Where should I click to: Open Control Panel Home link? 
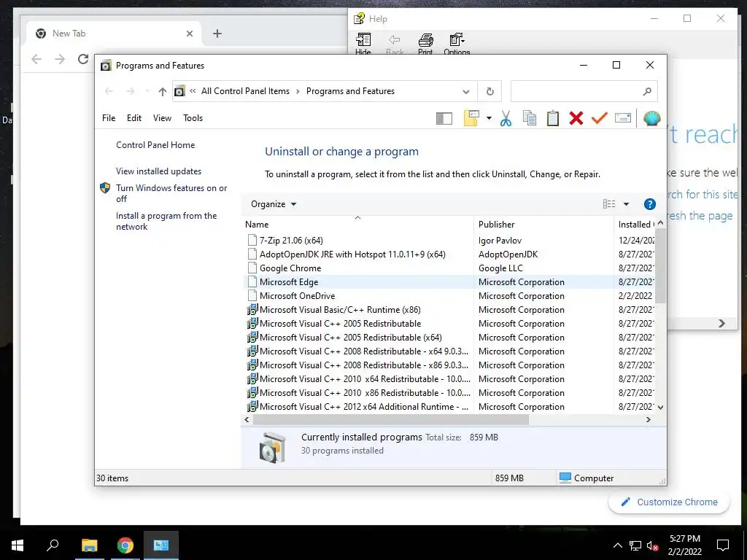point(155,145)
